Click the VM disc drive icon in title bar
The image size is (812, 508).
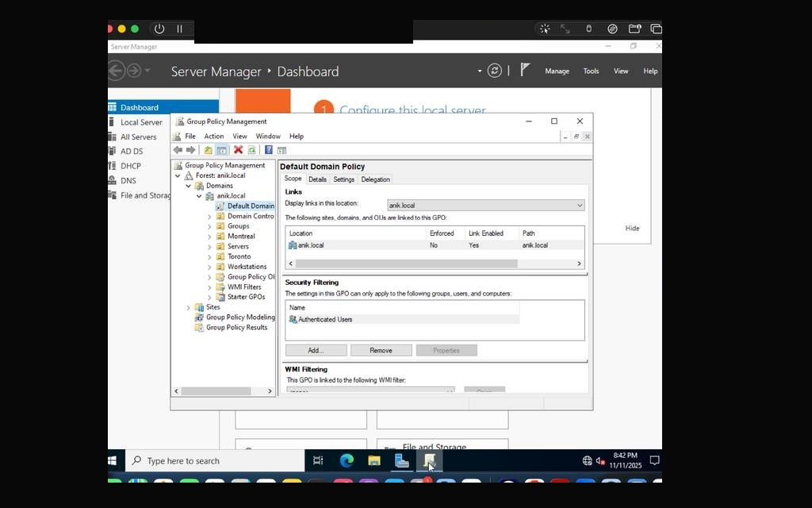(612, 29)
